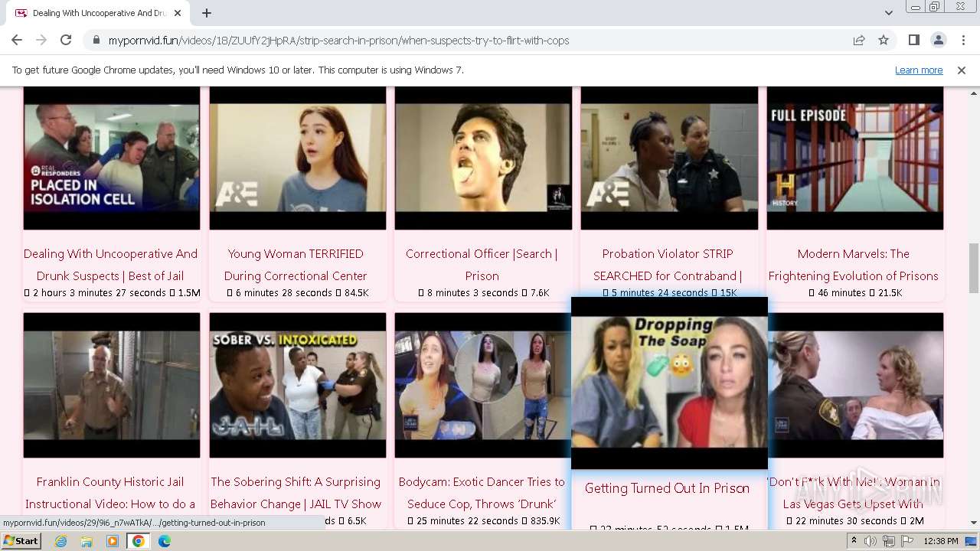Image resolution: width=980 pixels, height=551 pixels.
Task: Open the Learn more link
Action: 919,70
